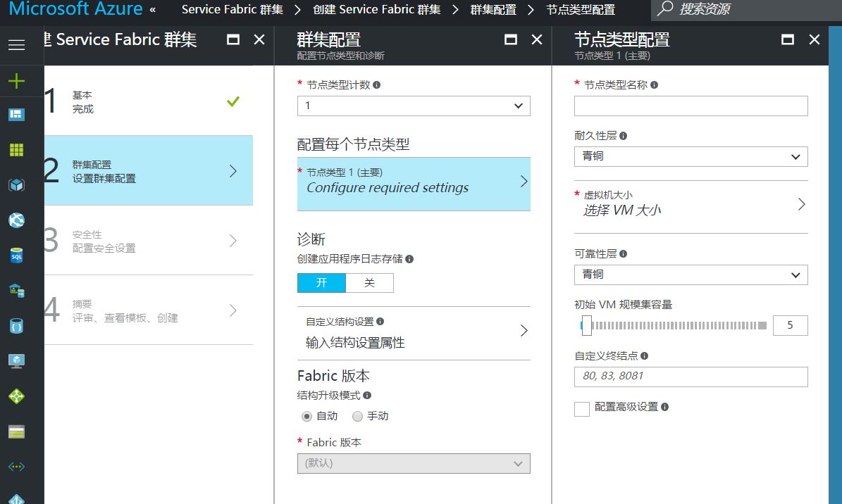The width and height of the screenshot is (842, 504).
Task: Open step 1 基本 完成
Action: (149, 101)
